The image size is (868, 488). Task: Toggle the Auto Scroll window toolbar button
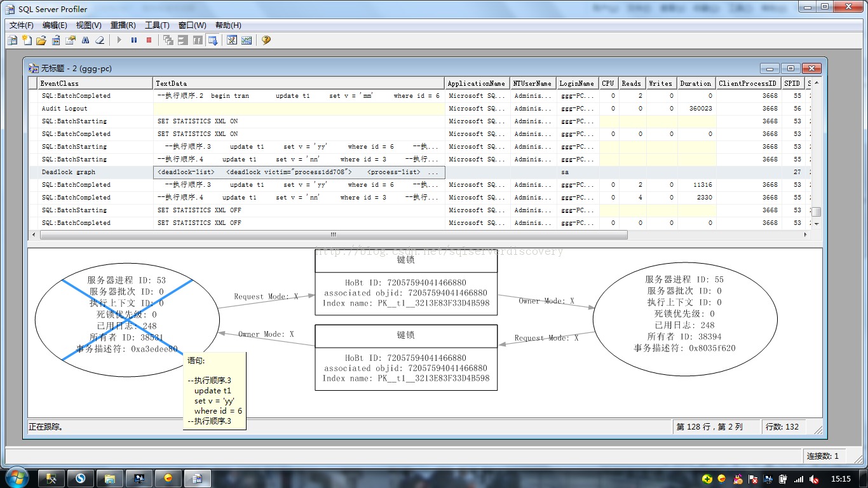pyautogui.click(x=213, y=40)
